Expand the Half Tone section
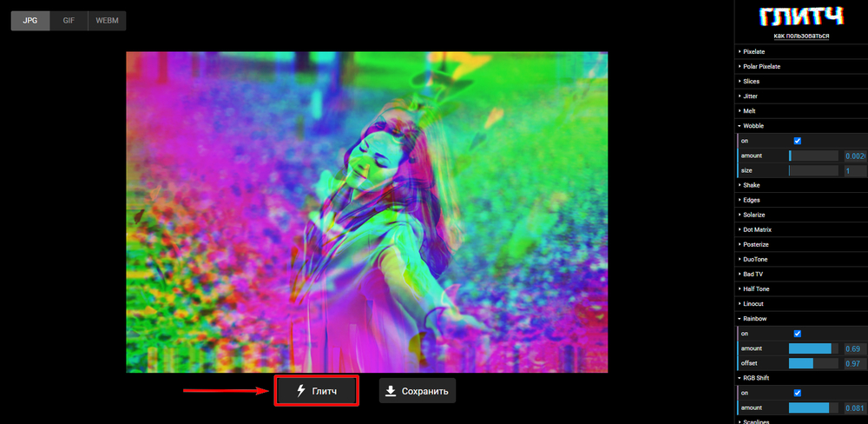868x424 pixels. point(755,288)
